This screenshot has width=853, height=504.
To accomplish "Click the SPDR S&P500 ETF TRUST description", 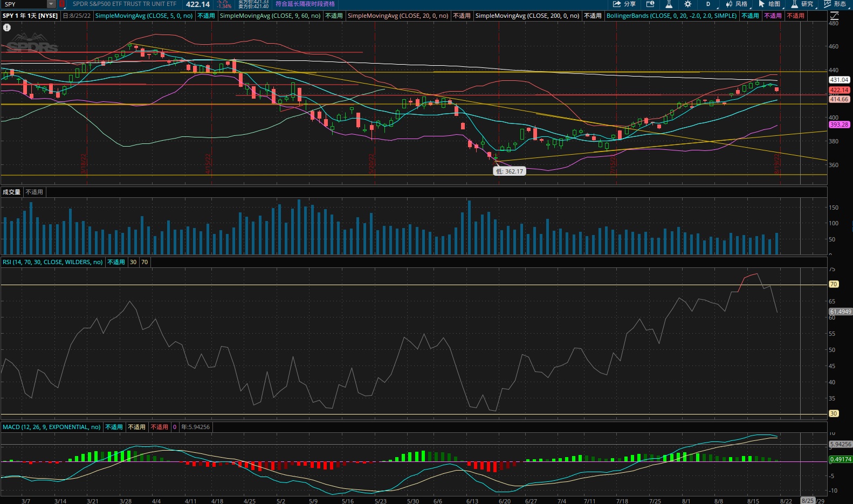I will coord(125,4).
